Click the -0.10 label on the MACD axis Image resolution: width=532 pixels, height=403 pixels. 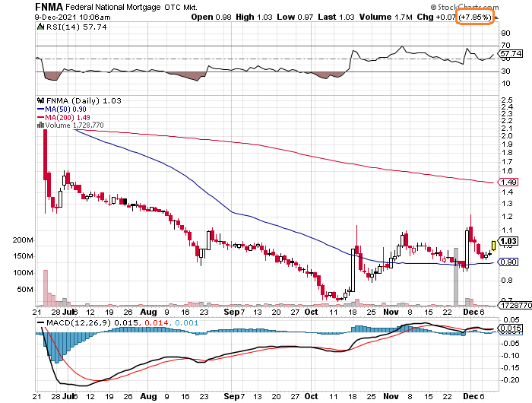[x=510, y=355]
